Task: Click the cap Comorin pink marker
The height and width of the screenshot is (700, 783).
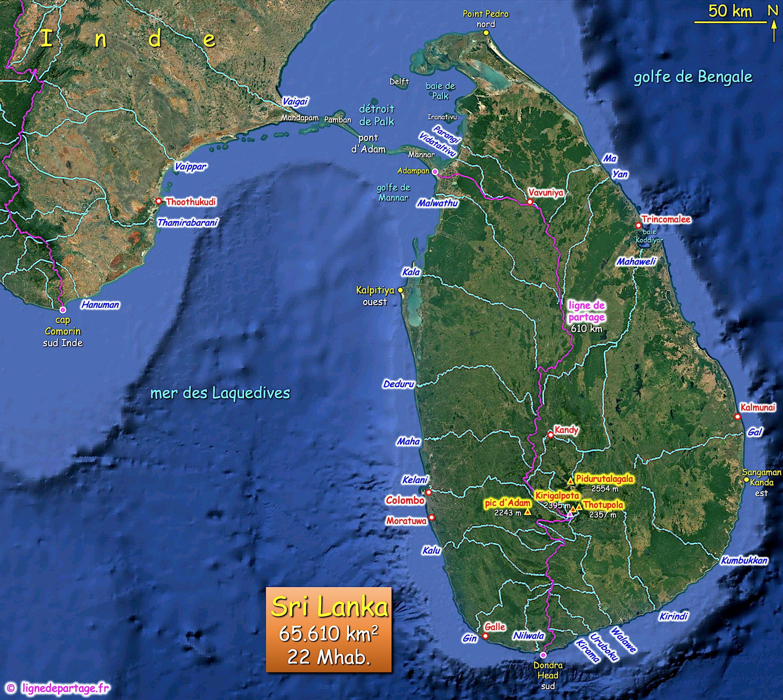Action: point(63,310)
